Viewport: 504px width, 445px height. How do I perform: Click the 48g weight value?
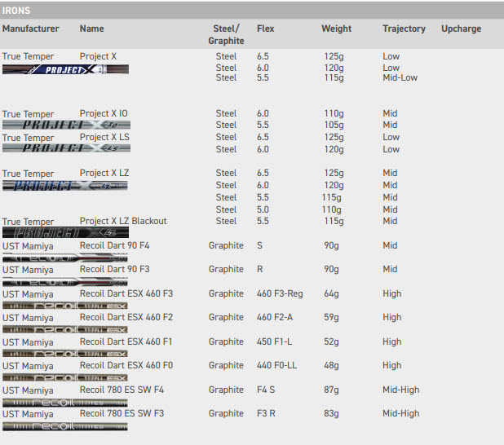tap(331, 365)
